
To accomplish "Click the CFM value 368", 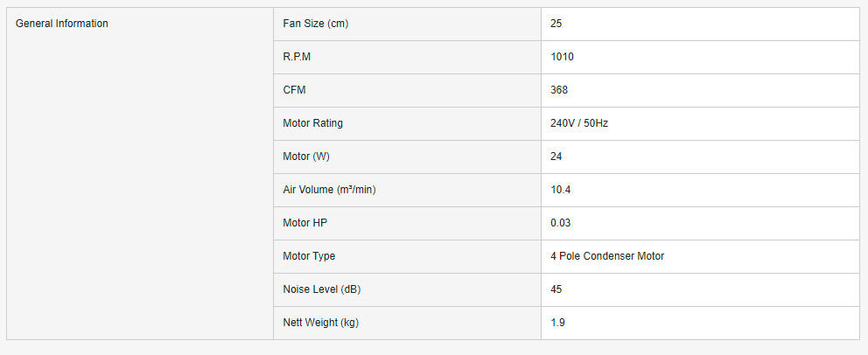I will point(559,90).
